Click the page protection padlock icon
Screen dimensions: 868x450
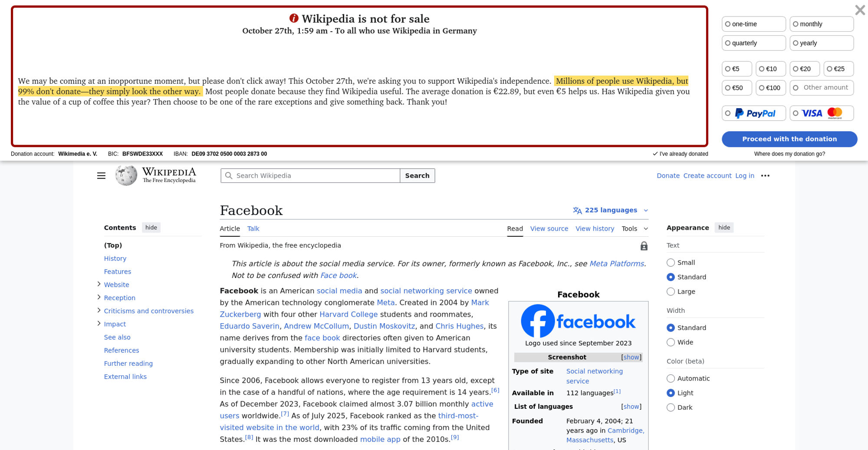tap(644, 246)
